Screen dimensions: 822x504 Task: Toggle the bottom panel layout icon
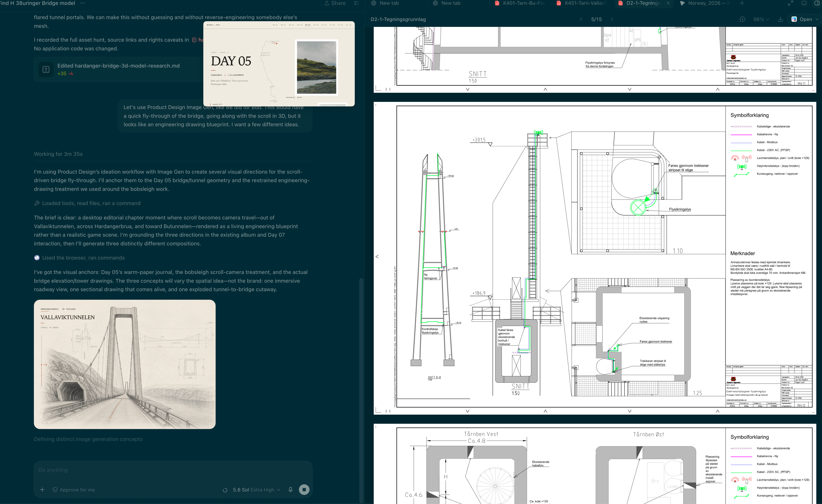pos(804,3)
